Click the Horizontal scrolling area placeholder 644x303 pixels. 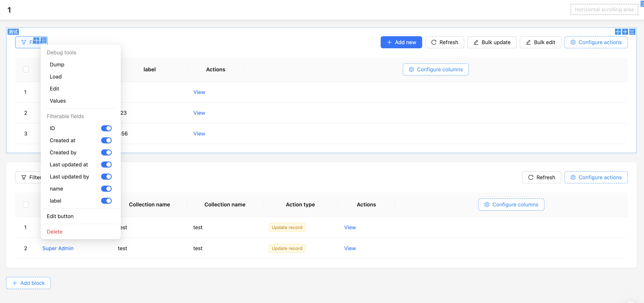604,9
